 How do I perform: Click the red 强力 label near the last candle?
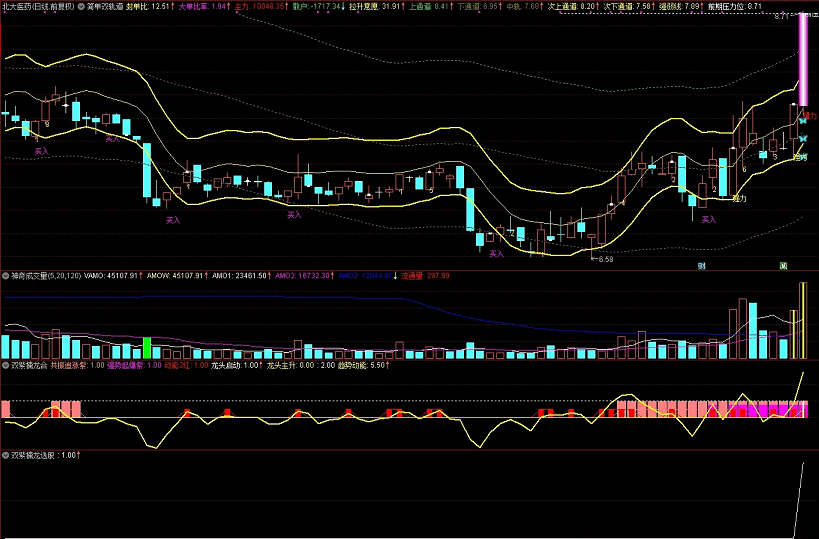(x=810, y=115)
